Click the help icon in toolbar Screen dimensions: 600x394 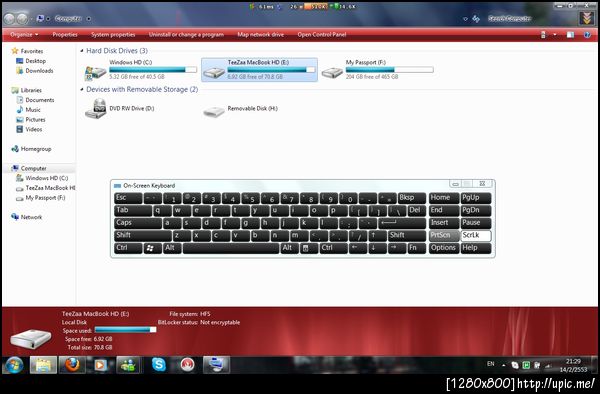click(587, 35)
